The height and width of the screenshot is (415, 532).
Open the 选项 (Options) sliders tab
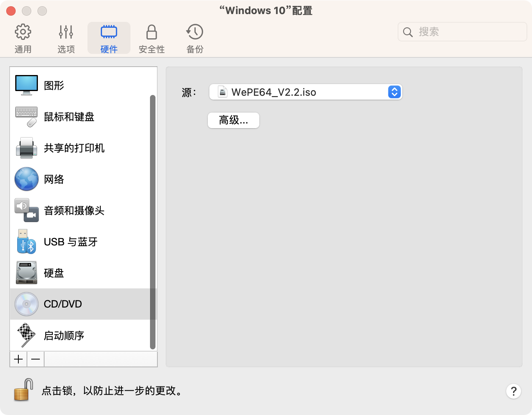click(x=66, y=38)
